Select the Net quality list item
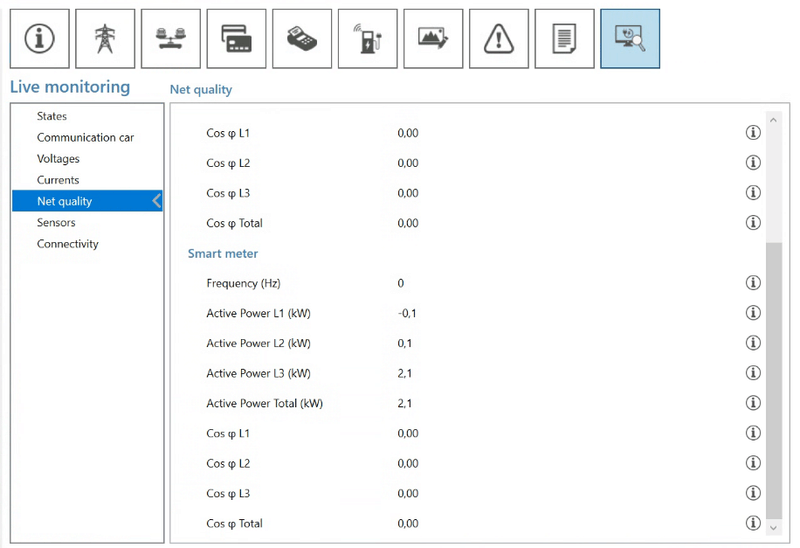Viewport: 800px width, 548px height. pyautogui.click(x=87, y=201)
